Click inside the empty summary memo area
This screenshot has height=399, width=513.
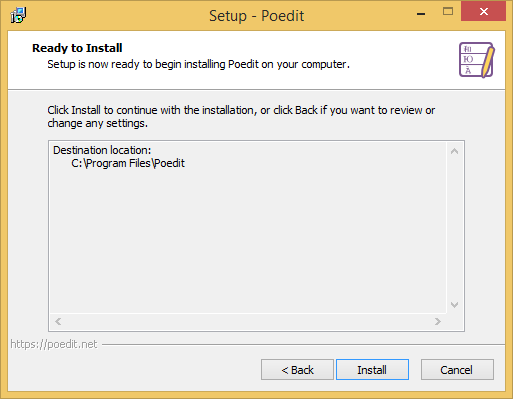coord(248,240)
